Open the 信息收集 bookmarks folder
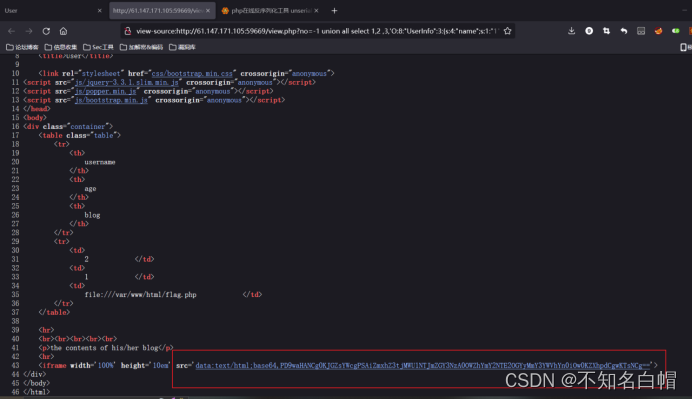Image resolution: width=692 pixels, height=400 pixels. (61, 47)
